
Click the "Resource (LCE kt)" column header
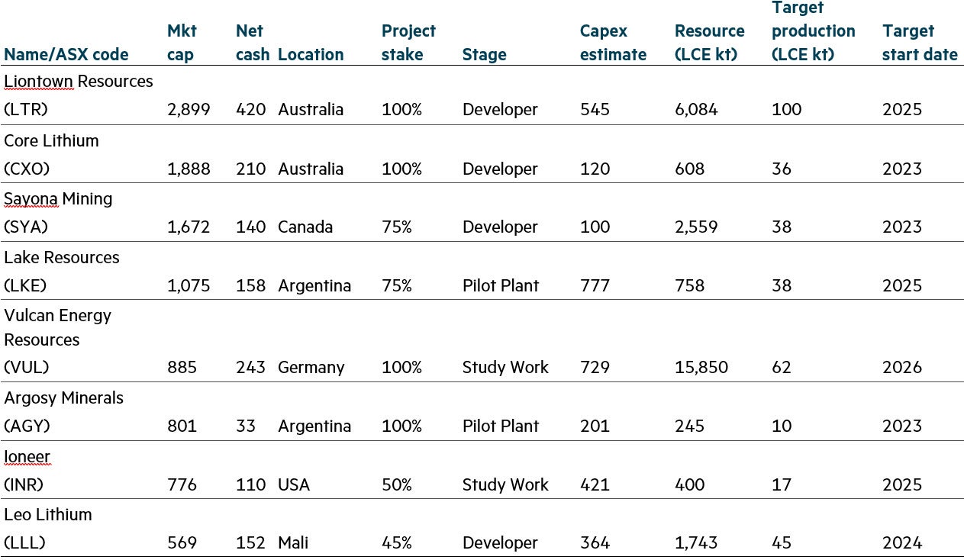click(x=710, y=43)
